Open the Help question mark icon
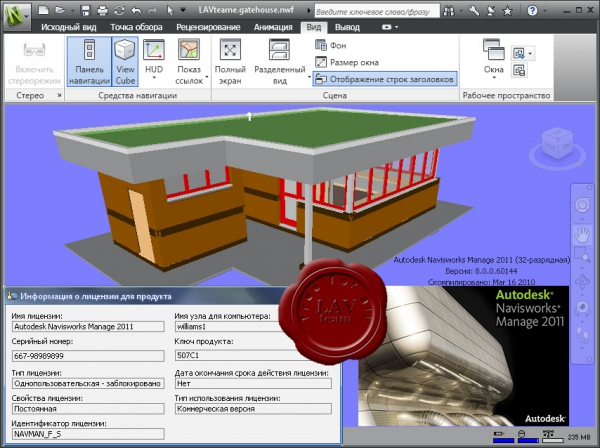 click(x=532, y=10)
